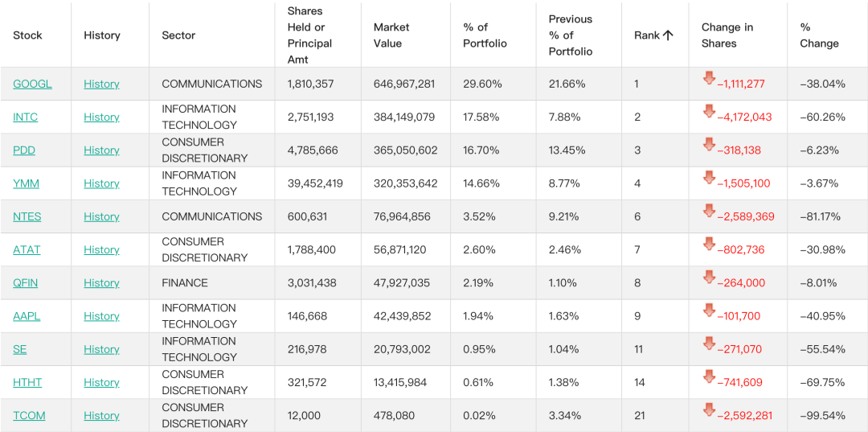This screenshot has height=432, width=868.
Task: View History for the YMM row
Action: coord(101,184)
